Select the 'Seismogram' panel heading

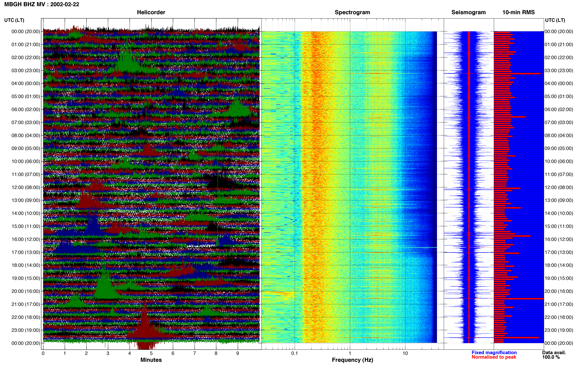[x=468, y=12]
